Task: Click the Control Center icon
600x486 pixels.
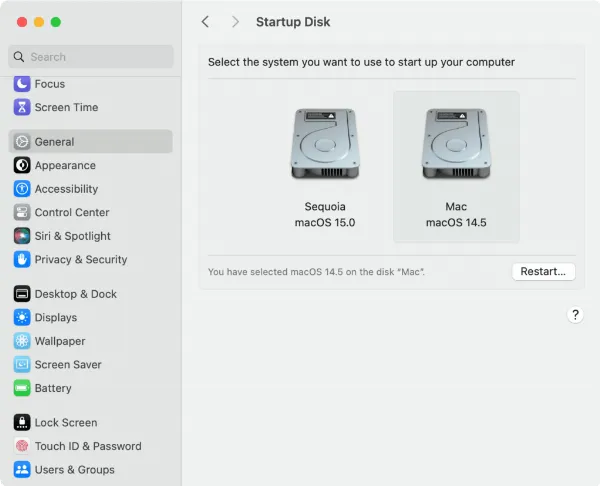Action: [x=22, y=212]
